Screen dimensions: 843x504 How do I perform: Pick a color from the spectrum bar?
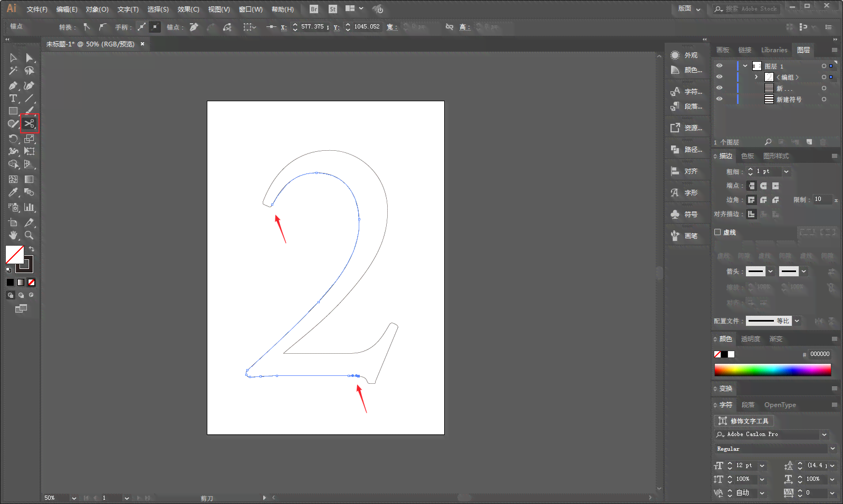[772, 370]
